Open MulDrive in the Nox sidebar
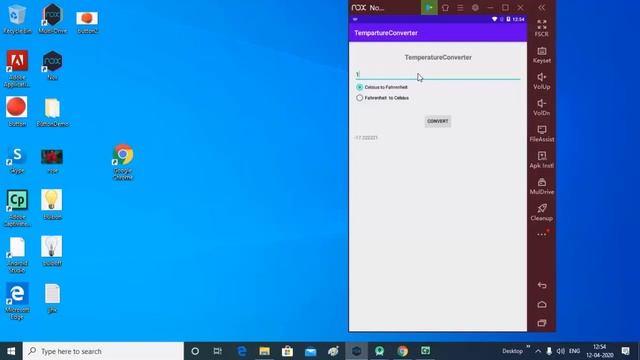 [x=542, y=186]
